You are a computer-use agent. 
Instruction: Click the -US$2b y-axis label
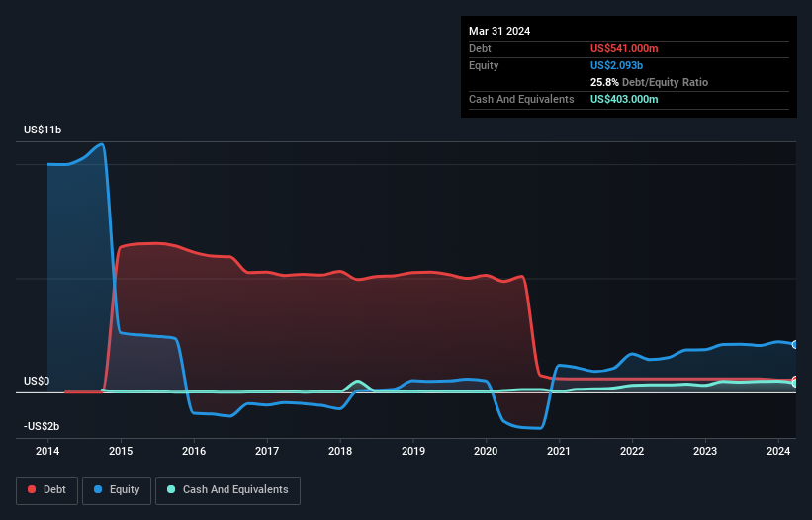pyautogui.click(x=42, y=426)
